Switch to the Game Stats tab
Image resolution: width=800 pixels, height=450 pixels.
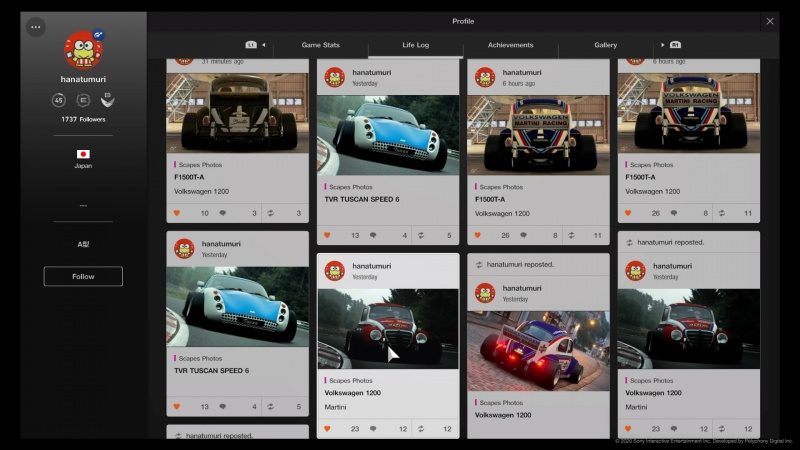pyautogui.click(x=320, y=45)
